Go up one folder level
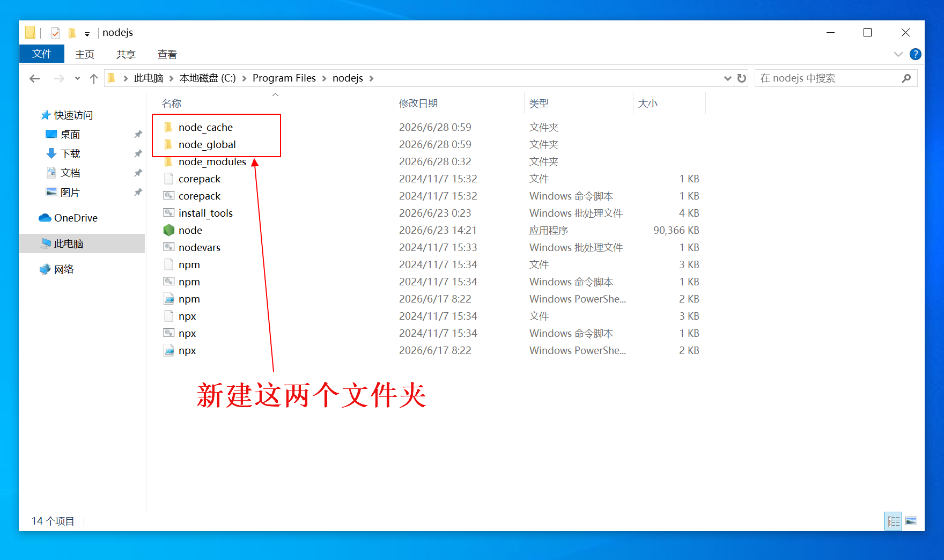This screenshot has height=560, width=944. click(94, 78)
